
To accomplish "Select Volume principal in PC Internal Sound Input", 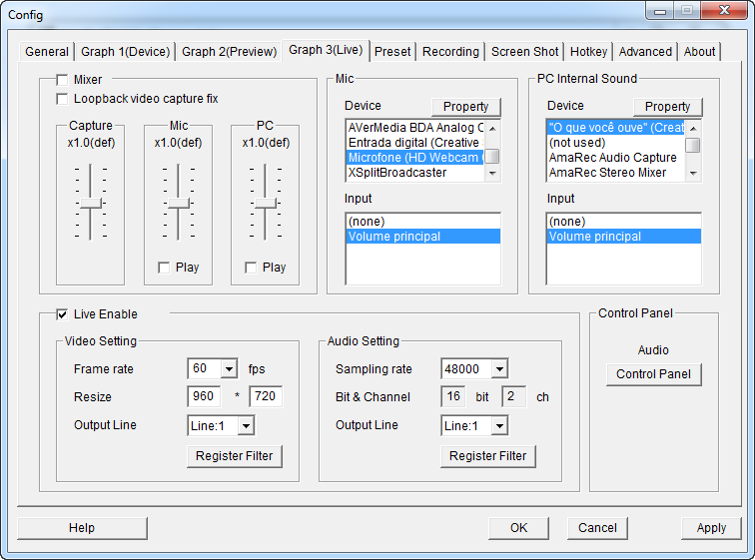I will pyautogui.click(x=624, y=237).
